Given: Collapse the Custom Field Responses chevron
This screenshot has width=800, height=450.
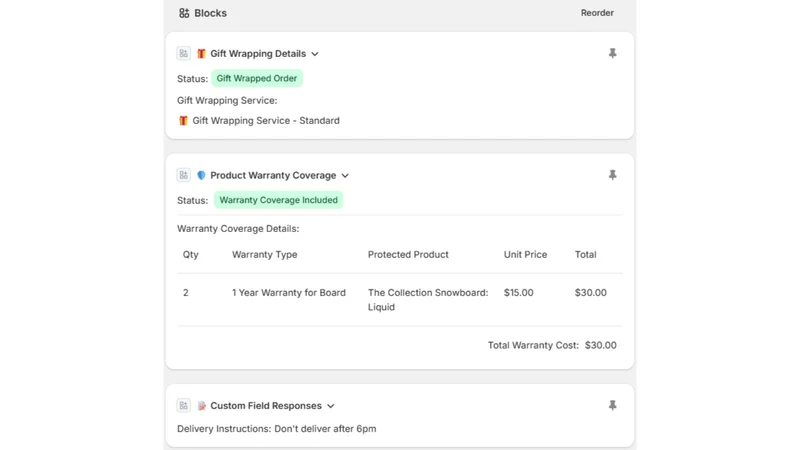Looking at the screenshot, I should (x=331, y=406).
